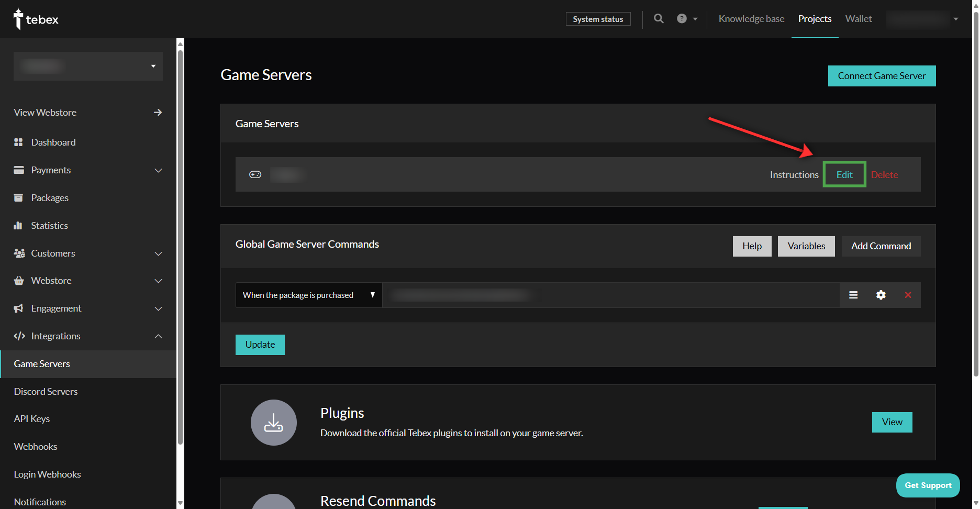Click the global command text field
The width and height of the screenshot is (980, 509).
click(610, 295)
